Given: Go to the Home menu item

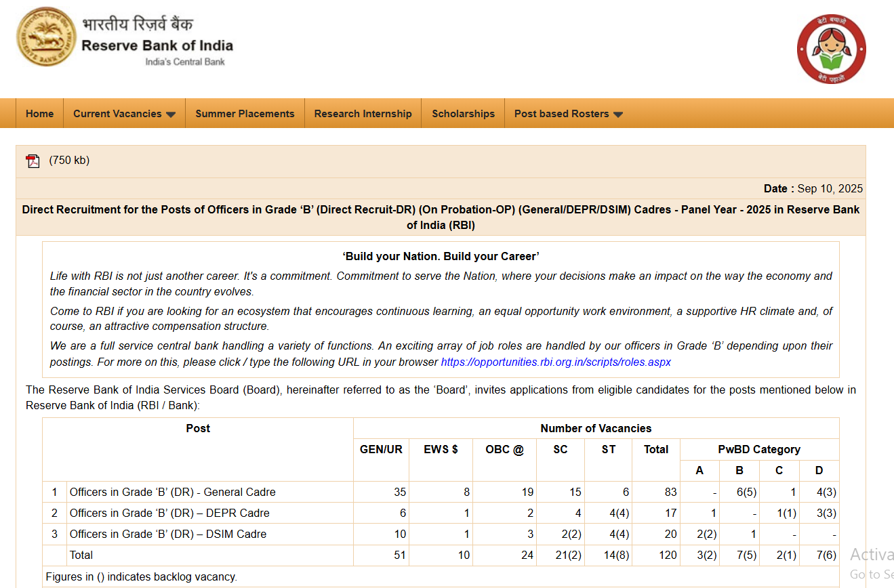Looking at the screenshot, I should tap(39, 114).
